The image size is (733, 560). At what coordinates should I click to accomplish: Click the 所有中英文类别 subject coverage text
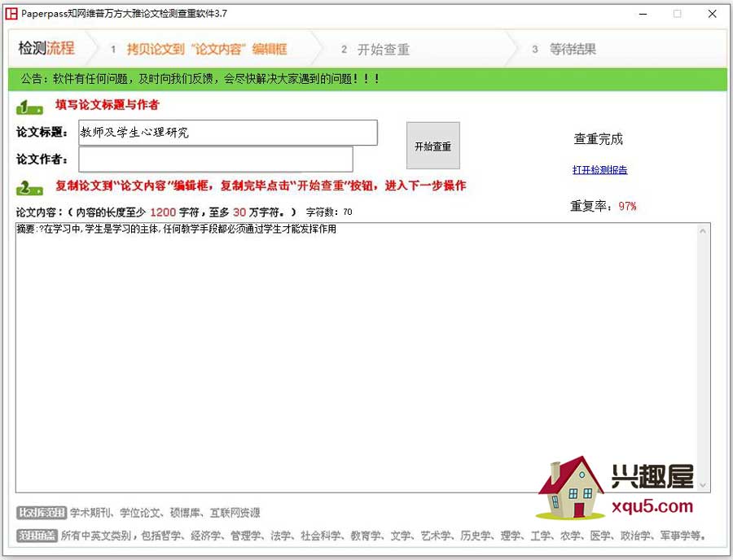383,536
